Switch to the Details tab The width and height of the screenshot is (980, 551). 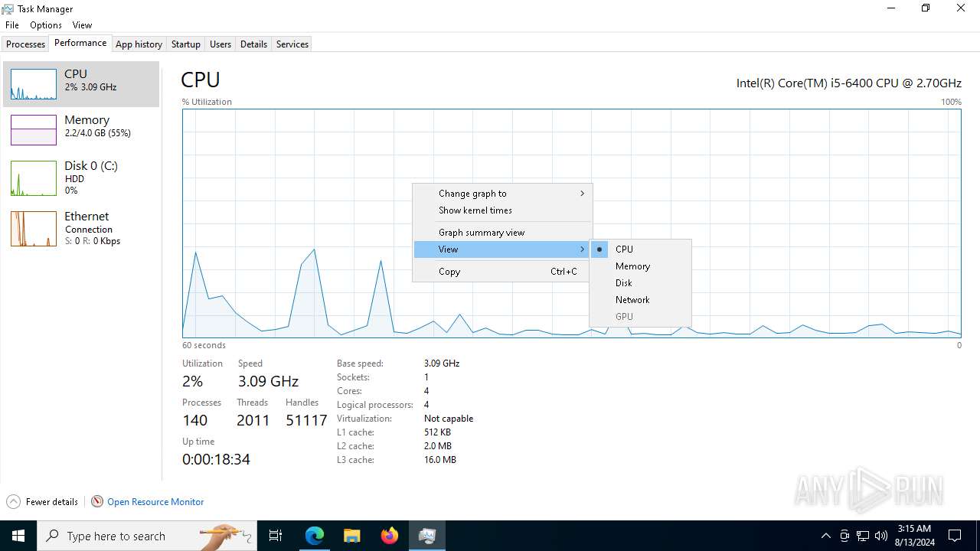pos(253,44)
